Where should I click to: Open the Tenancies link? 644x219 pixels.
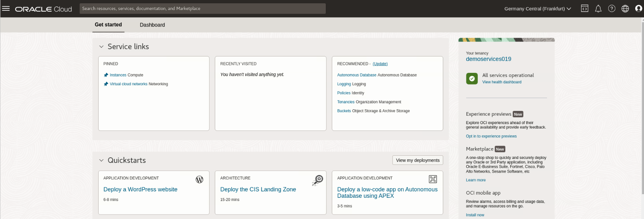pos(346,102)
